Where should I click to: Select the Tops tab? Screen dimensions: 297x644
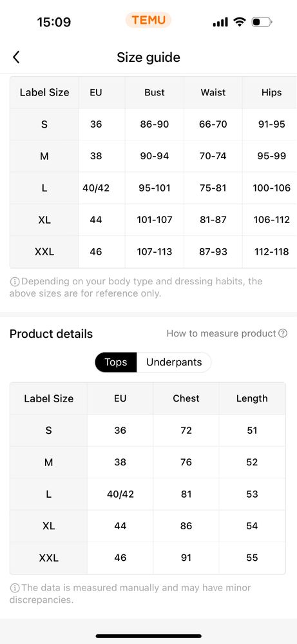(116, 362)
